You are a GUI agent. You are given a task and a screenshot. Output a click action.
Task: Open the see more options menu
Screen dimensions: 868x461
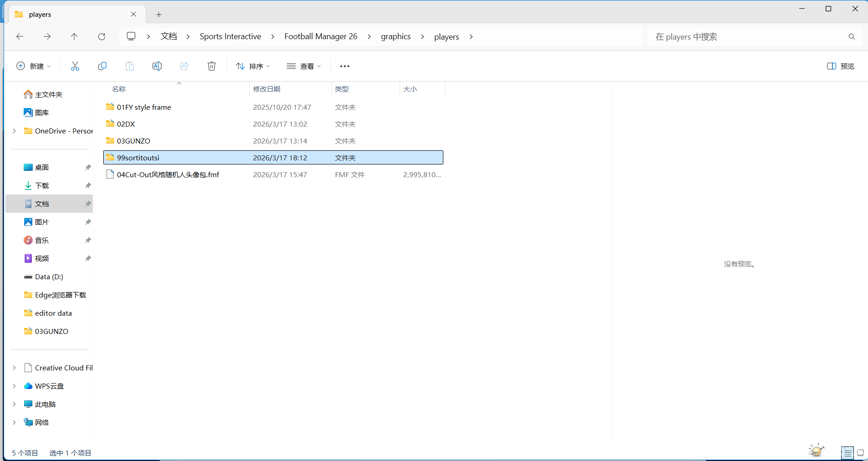pos(345,66)
